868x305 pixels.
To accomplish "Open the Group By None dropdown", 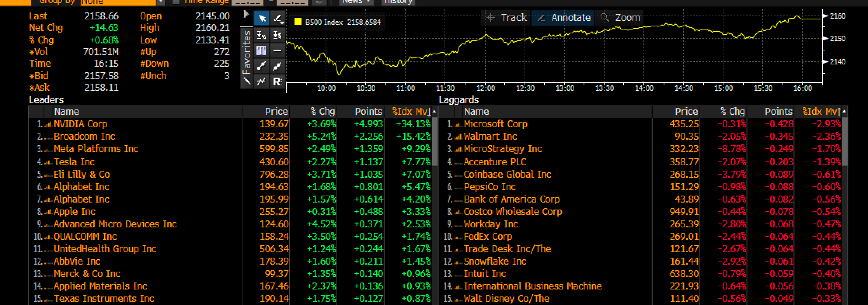I will [122, 2].
